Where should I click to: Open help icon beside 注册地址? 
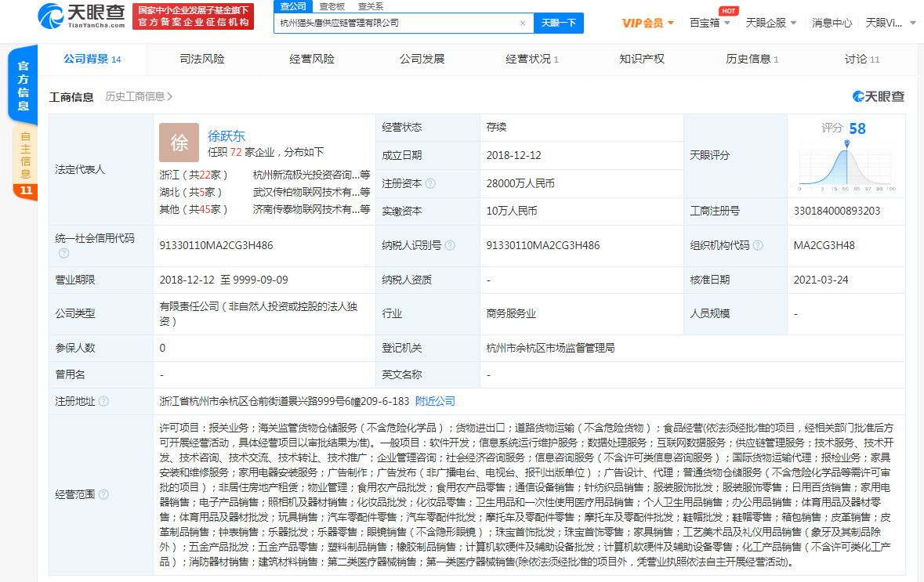(103, 401)
